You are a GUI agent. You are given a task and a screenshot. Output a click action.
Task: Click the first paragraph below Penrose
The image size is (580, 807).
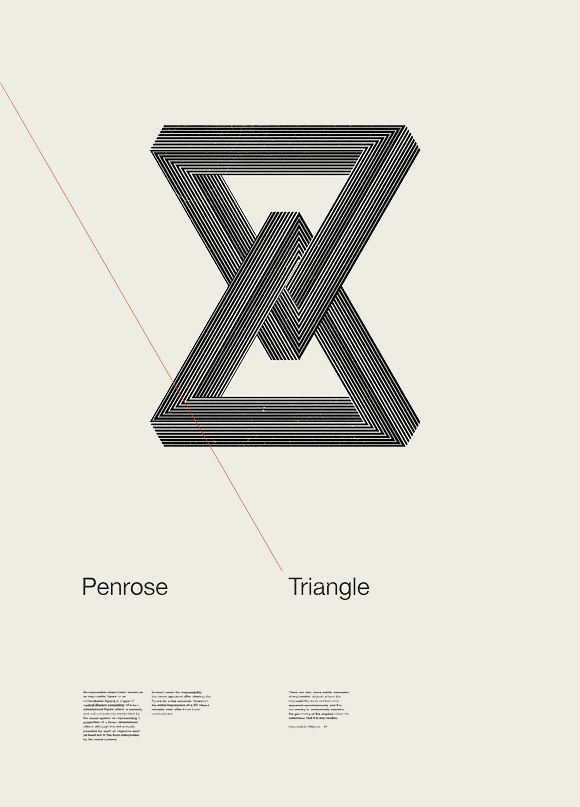[x=113, y=715]
